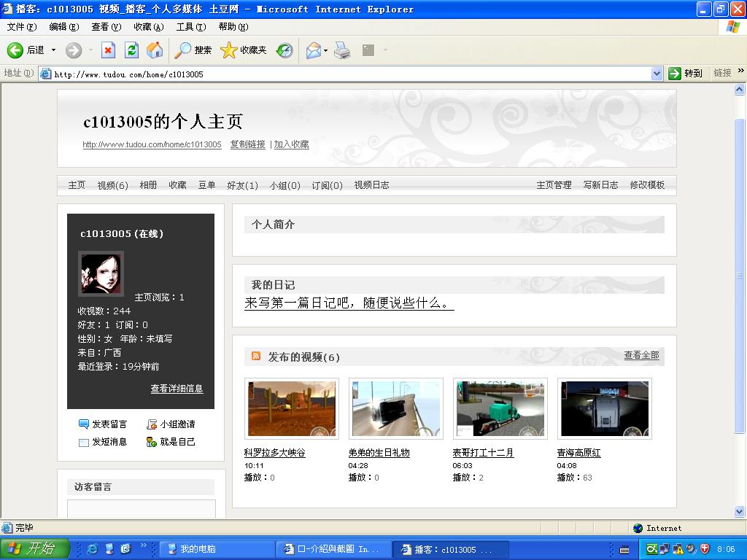Screen dimensions: 747x560
Task: Click the 查看详细信息 link
Action: pos(177,389)
